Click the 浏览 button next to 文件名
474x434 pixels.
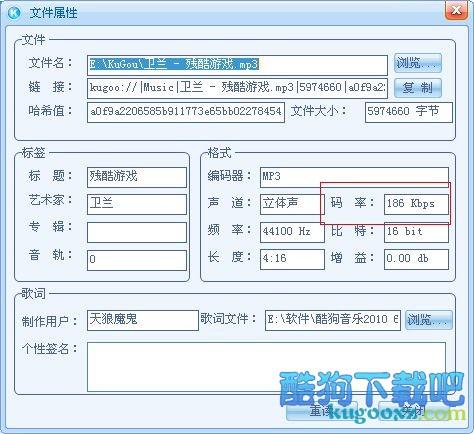coord(418,63)
